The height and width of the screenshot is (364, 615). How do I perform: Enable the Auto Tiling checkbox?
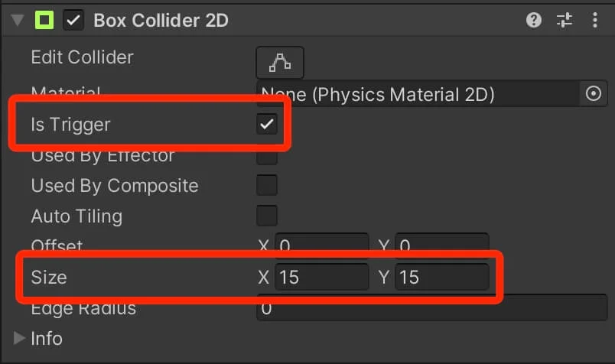click(267, 216)
